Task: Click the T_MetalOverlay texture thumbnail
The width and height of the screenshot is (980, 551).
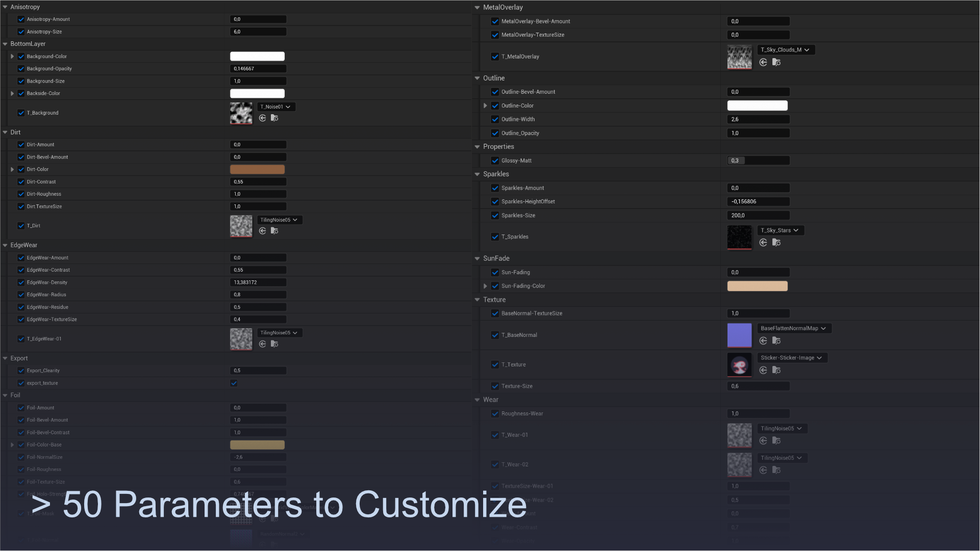Action: 739,57
